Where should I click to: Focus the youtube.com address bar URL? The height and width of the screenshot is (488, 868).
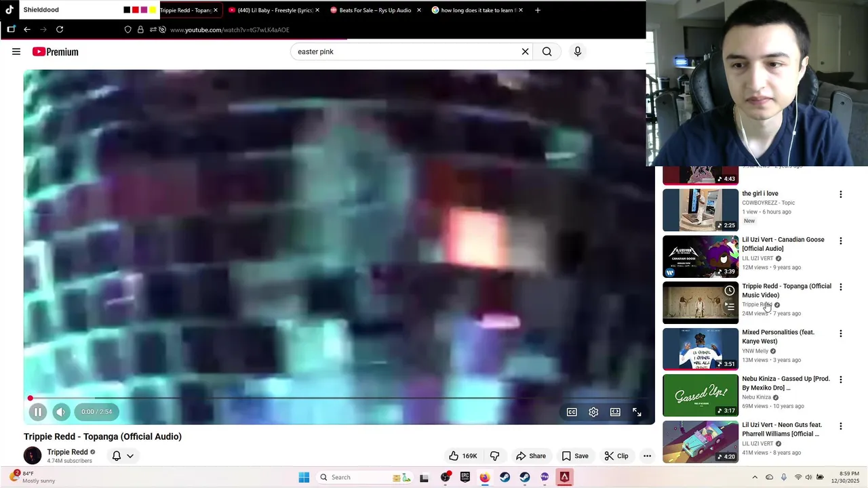coord(230,30)
